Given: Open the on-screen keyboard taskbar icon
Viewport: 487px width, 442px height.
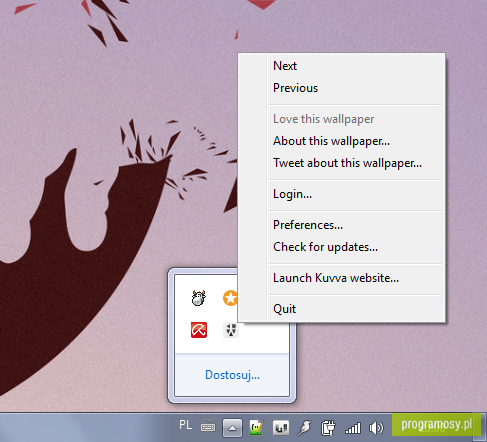Looking at the screenshot, I should tap(208, 426).
